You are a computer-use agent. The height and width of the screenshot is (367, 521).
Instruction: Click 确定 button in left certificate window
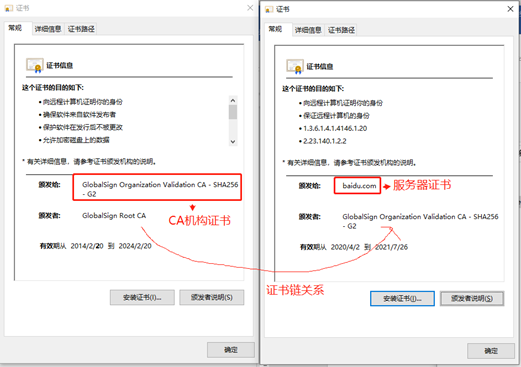[x=231, y=350]
